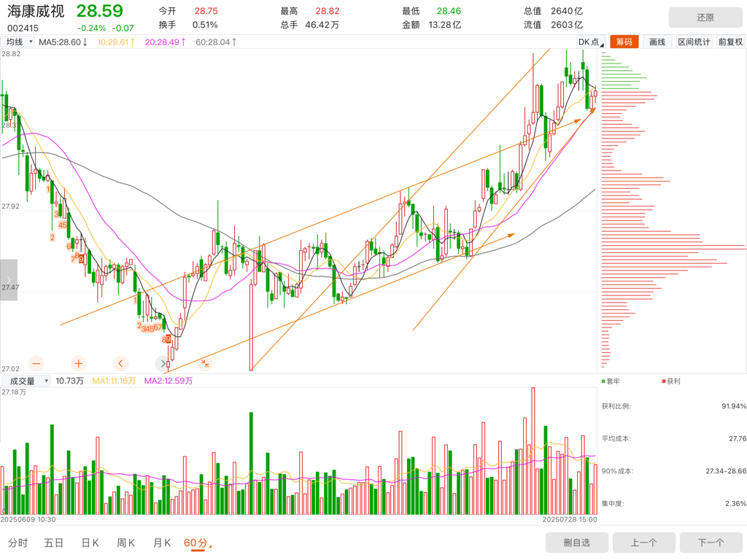Open the 均线 indicator dropdown
747x560 pixels.
[x=18, y=42]
